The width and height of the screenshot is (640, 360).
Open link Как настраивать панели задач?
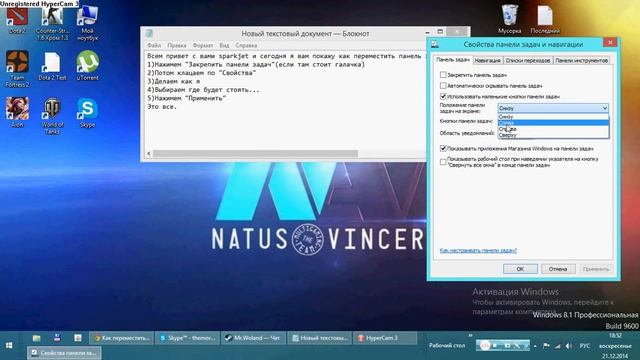[478, 250]
